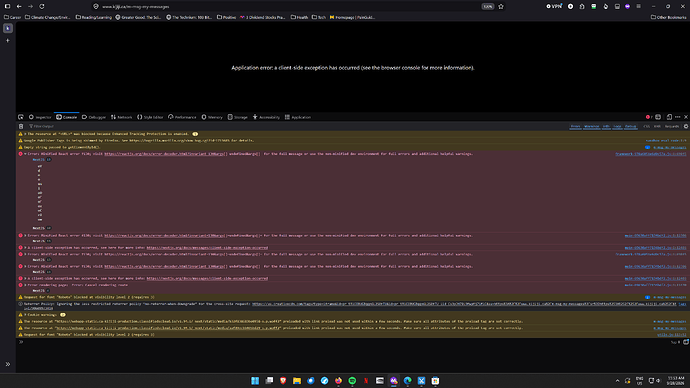Open console settings gear icon
The image size is (690, 388).
pos(686,126)
